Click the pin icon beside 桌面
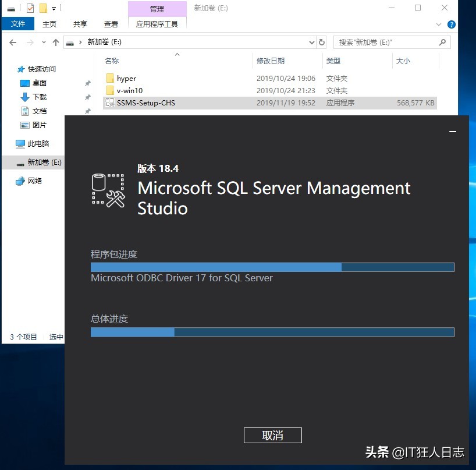The image size is (476, 470). [88, 83]
